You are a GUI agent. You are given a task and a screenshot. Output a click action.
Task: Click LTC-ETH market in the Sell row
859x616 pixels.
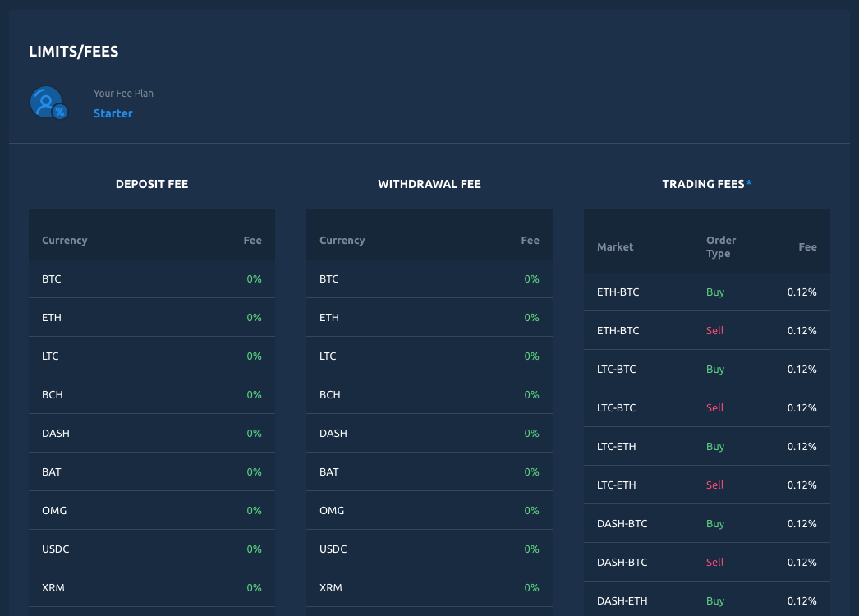[x=616, y=485]
